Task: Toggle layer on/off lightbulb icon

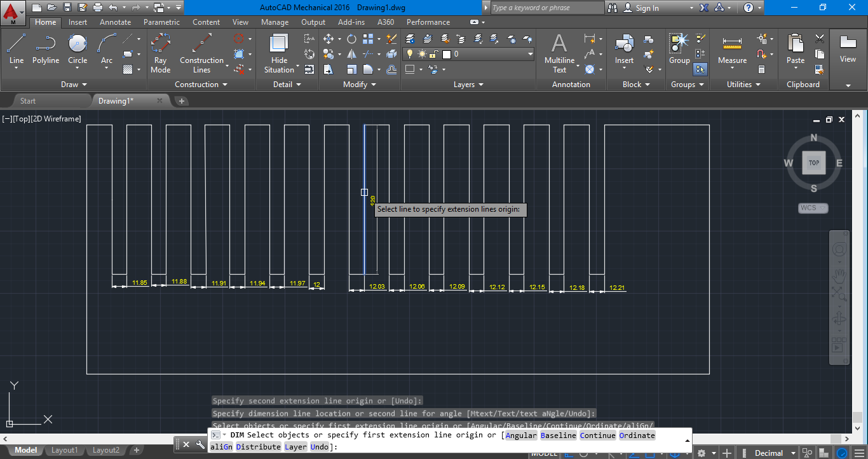Action: [410, 54]
